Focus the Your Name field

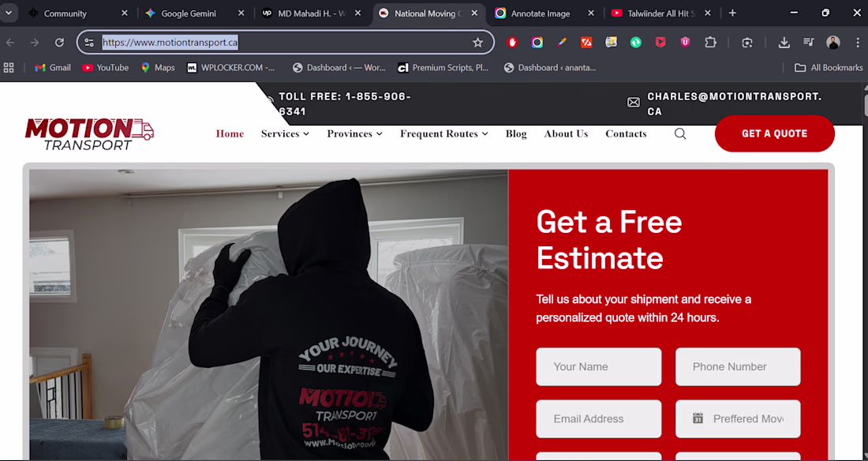click(x=598, y=367)
